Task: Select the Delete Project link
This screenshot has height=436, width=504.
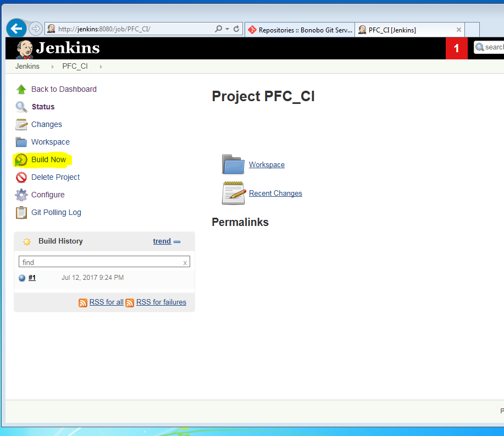Action: (56, 177)
